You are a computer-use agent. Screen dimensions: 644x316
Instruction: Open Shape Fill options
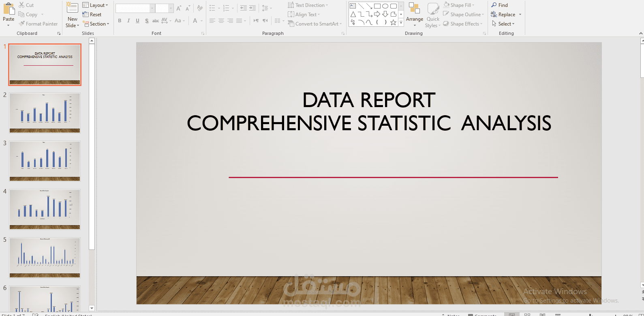[459, 5]
